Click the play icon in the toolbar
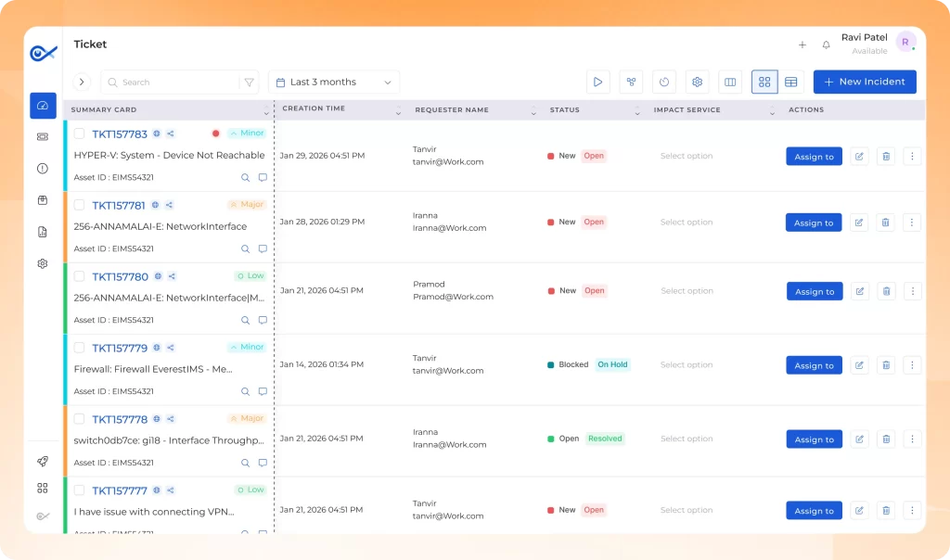 (x=597, y=83)
